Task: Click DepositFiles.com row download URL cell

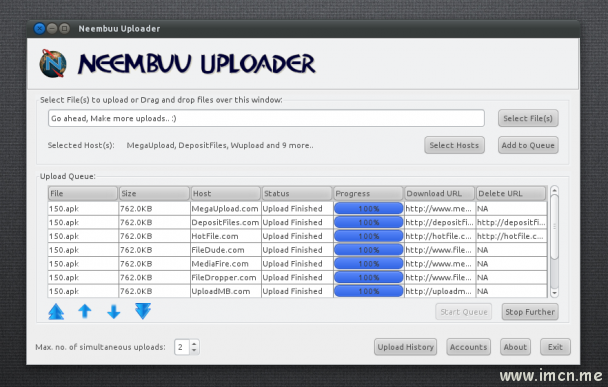Action: pyautogui.click(x=440, y=222)
